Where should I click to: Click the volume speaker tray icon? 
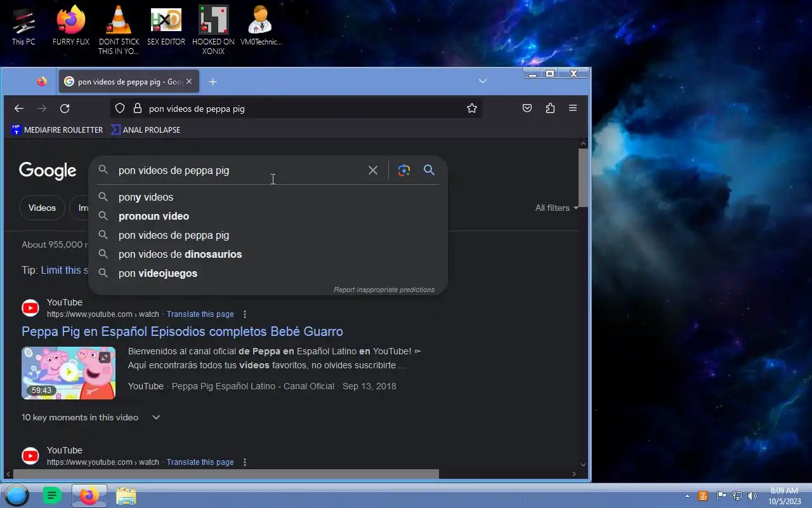pyautogui.click(x=752, y=496)
